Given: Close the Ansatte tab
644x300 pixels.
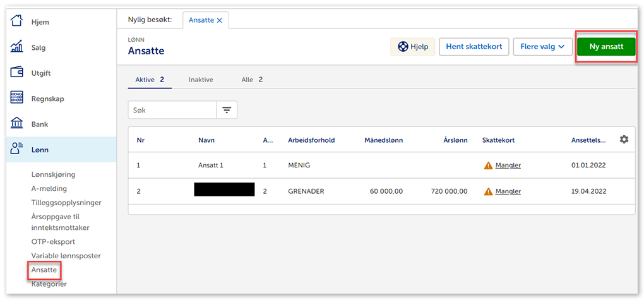Looking at the screenshot, I should 220,20.
